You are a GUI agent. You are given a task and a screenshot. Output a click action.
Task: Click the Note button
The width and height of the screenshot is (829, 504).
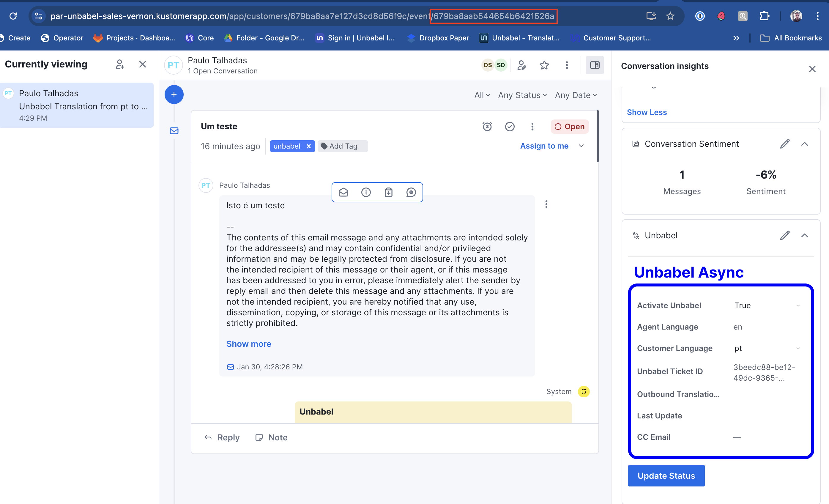tap(271, 437)
